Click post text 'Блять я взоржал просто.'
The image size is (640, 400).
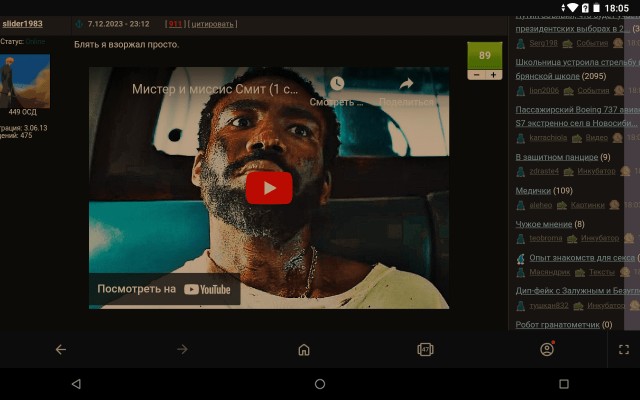click(x=127, y=44)
